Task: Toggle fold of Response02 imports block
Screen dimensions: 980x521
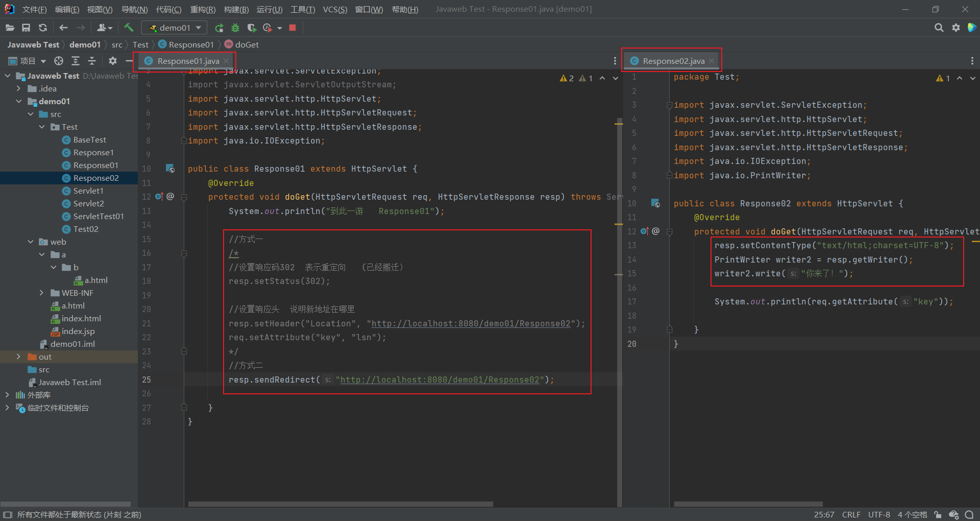Action: pos(669,105)
